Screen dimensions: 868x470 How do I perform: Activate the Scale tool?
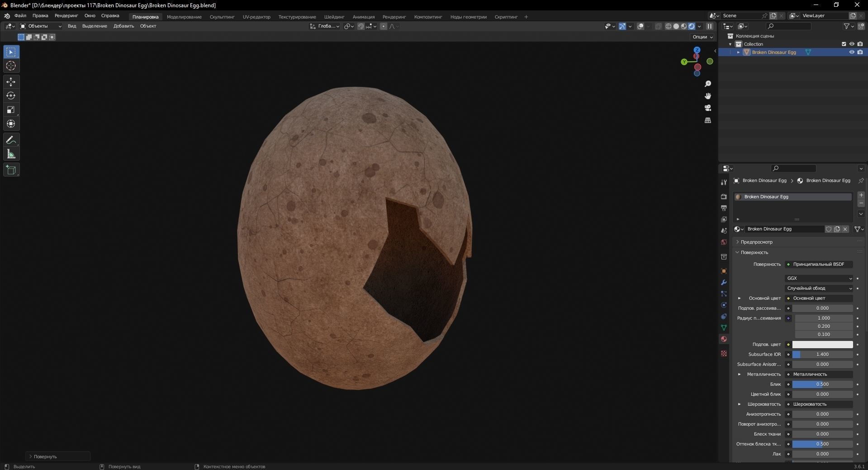pyautogui.click(x=11, y=110)
